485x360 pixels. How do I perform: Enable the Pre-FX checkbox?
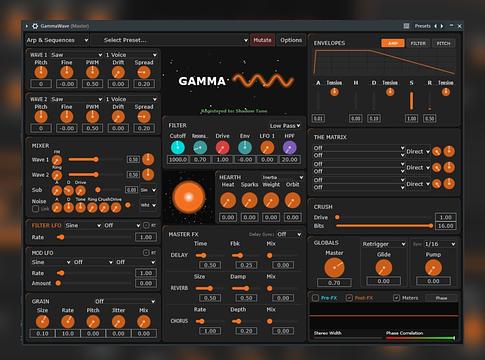point(315,298)
